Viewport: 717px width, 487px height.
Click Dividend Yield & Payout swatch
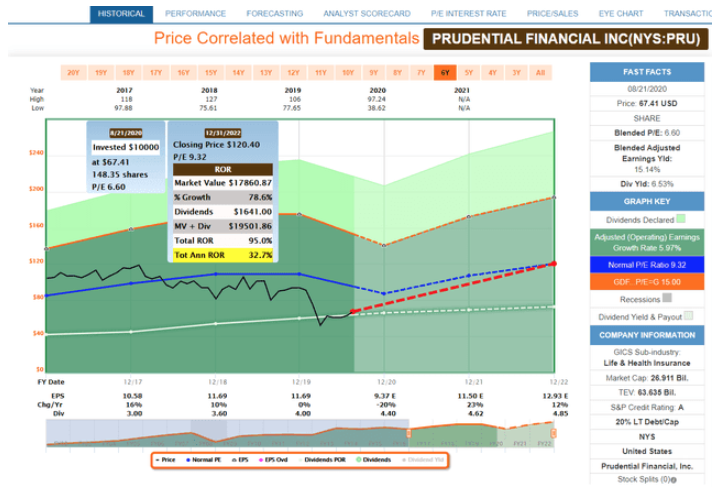[x=689, y=316]
